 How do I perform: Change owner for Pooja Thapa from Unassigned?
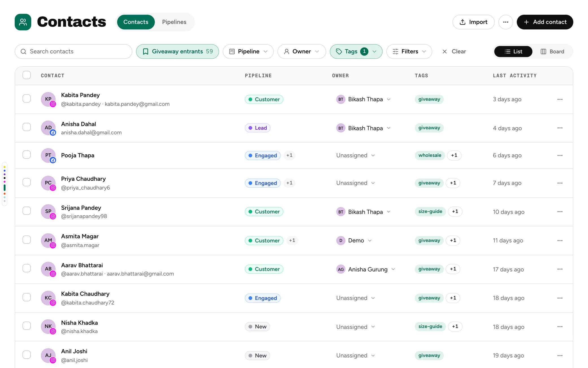click(x=355, y=155)
